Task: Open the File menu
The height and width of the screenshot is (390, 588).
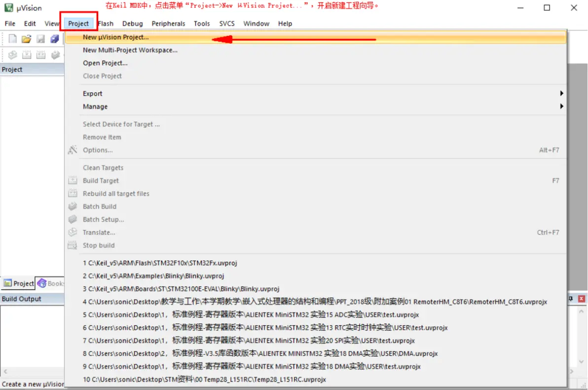Action: [10, 23]
